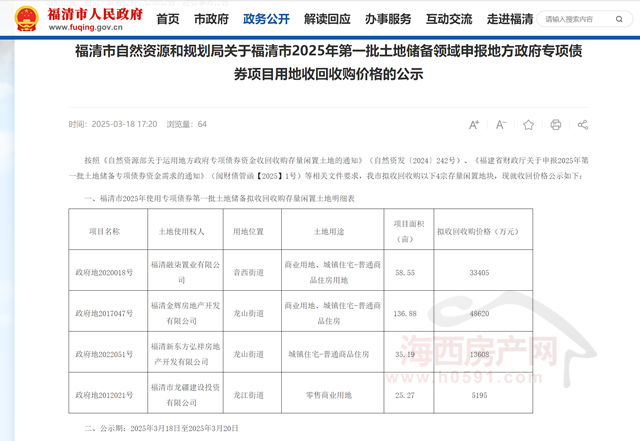Go to 互动交流 menu
640x441 pixels.
(449, 19)
